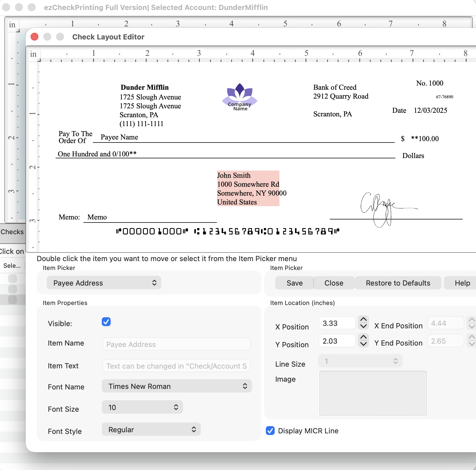Click the MICR line at check bottom
This screenshot has width=476, height=470.
tap(228, 231)
